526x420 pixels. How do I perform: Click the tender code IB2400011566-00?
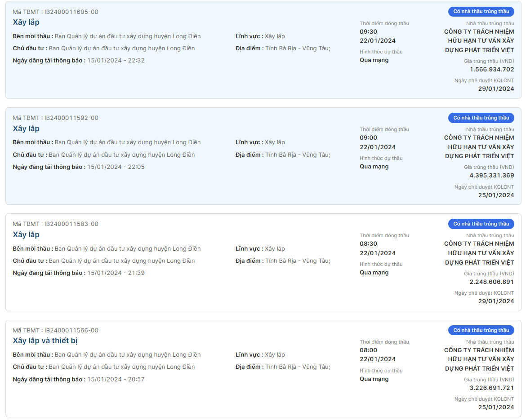coord(71,331)
